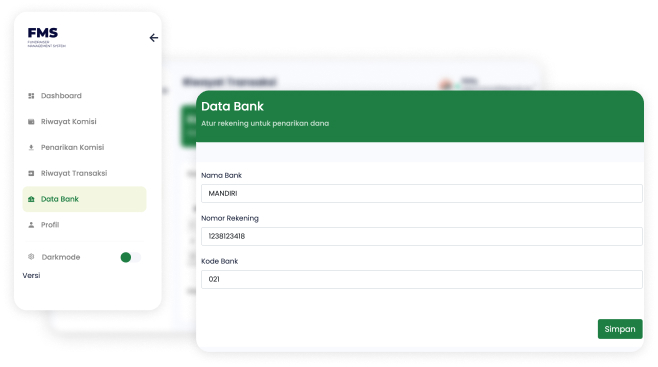Click the Simpan button
This screenshot has width=658, height=367.
pyautogui.click(x=620, y=329)
